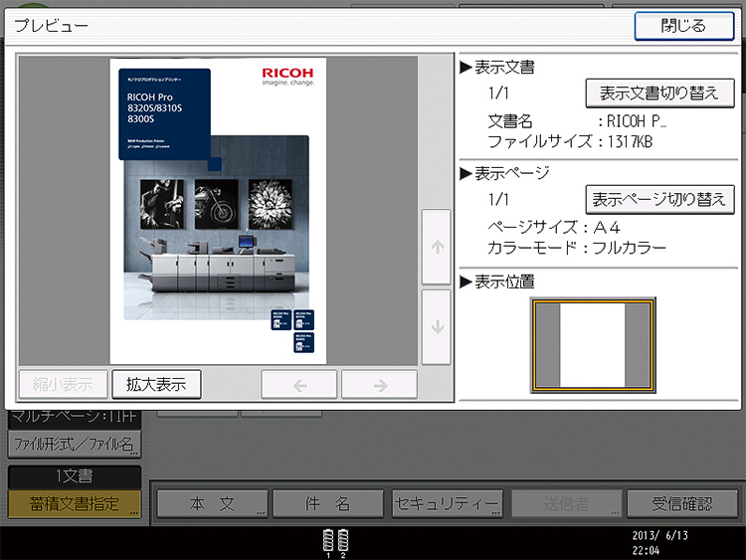Click the 表示位置 position thumbnail
The width and height of the screenshot is (746, 560).
[x=592, y=343]
